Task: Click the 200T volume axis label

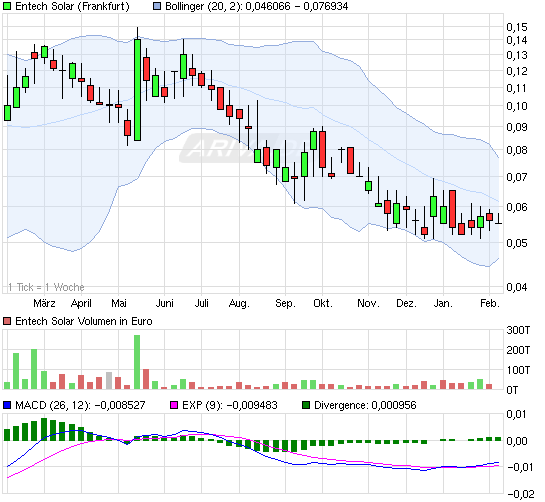Action: pyautogui.click(x=519, y=350)
